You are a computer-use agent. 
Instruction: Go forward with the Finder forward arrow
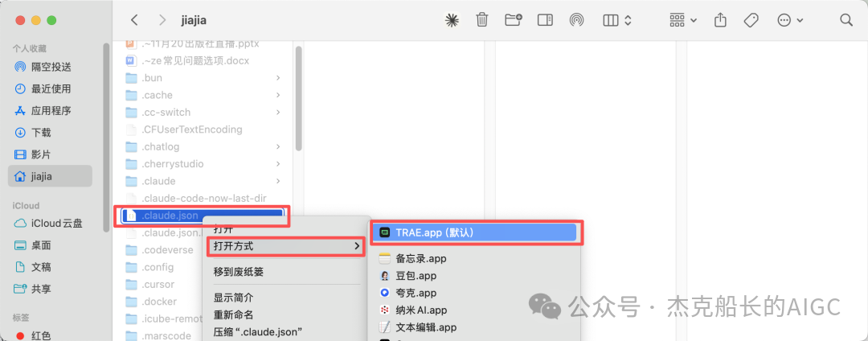162,20
